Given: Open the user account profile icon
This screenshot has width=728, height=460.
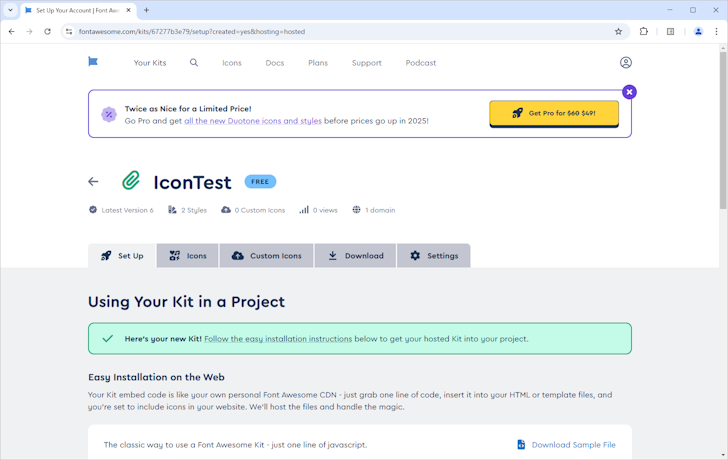Looking at the screenshot, I should click(625, 62).
